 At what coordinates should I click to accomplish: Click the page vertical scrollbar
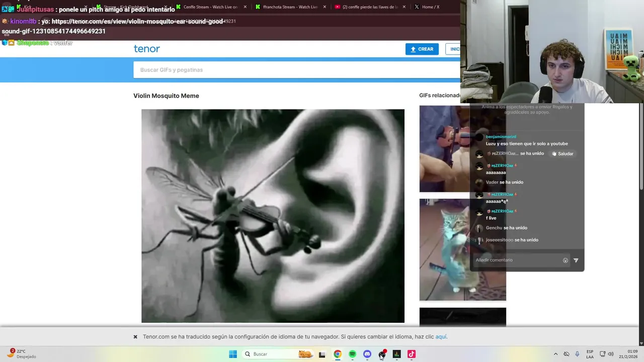coord(641,146)
